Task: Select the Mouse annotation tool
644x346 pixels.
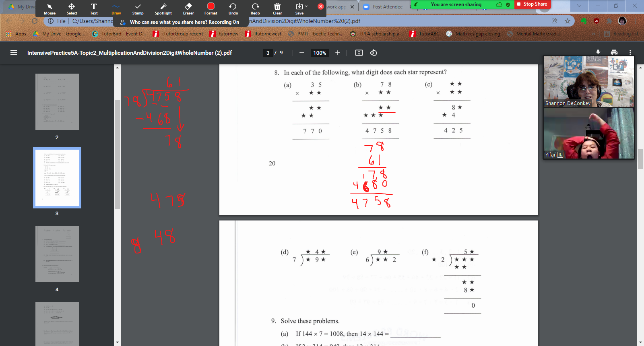Action: coord(50,8)
